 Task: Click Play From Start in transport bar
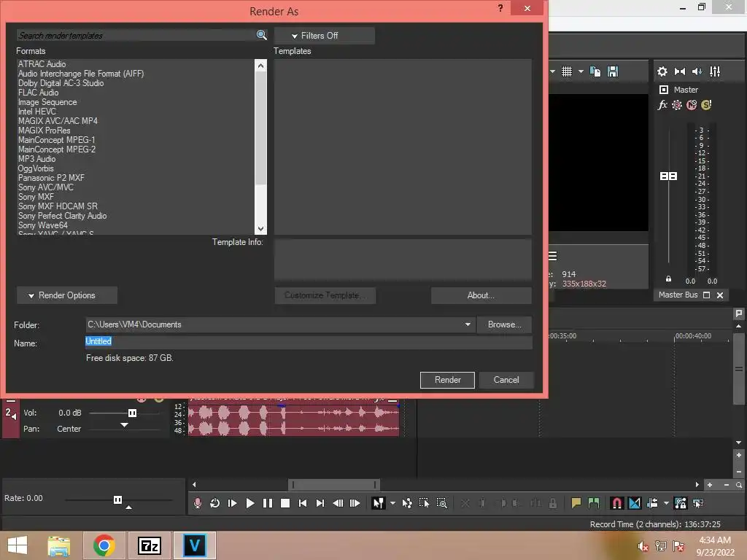[x=233, y=503]
